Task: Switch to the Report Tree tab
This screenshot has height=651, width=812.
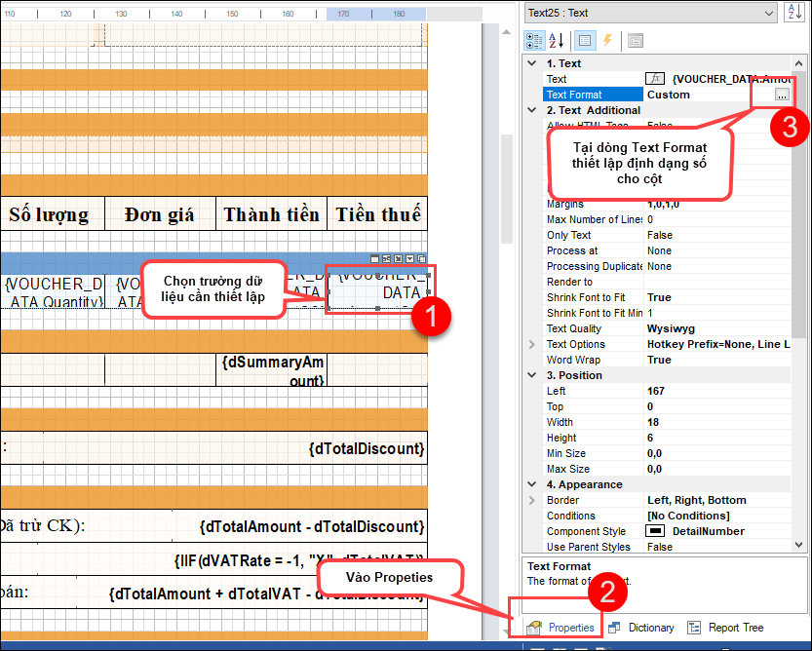Action: 726,628
